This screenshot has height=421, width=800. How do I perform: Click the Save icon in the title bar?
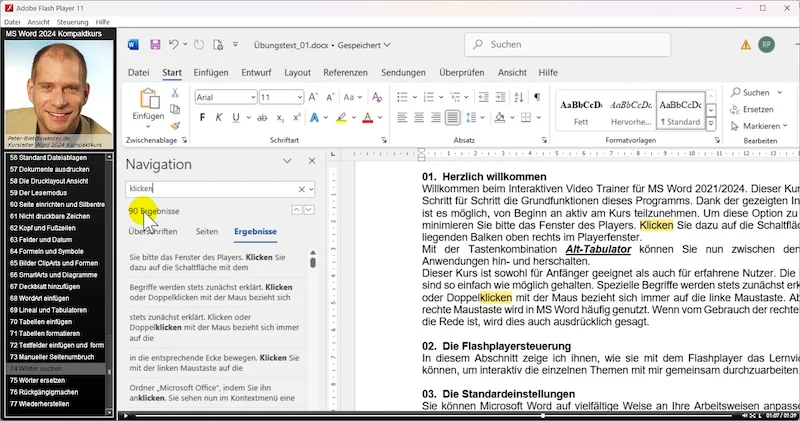point(155,45)
